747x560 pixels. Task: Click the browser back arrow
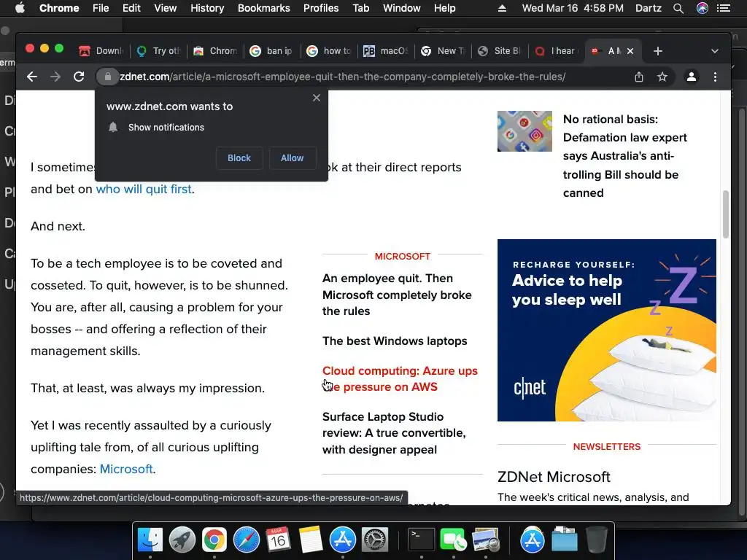(x=32, y=77)
